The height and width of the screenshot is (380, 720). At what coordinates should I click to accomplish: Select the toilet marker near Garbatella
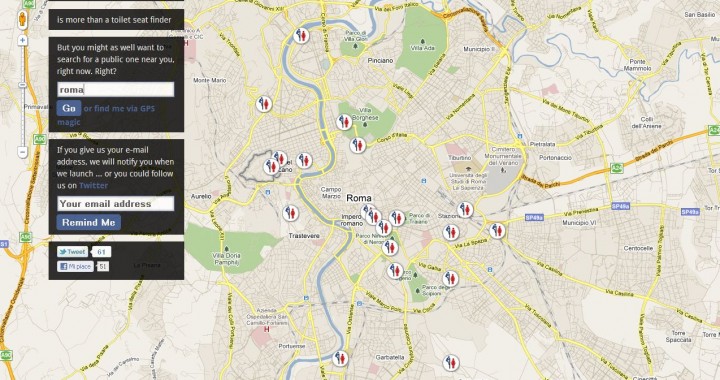tap(340, 358)
